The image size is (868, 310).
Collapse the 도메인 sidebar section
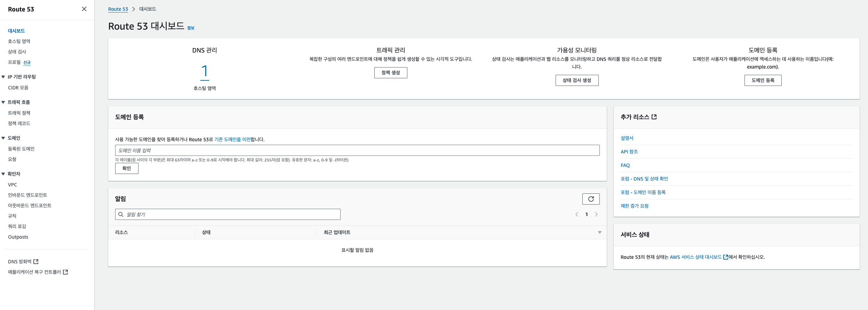3,138
